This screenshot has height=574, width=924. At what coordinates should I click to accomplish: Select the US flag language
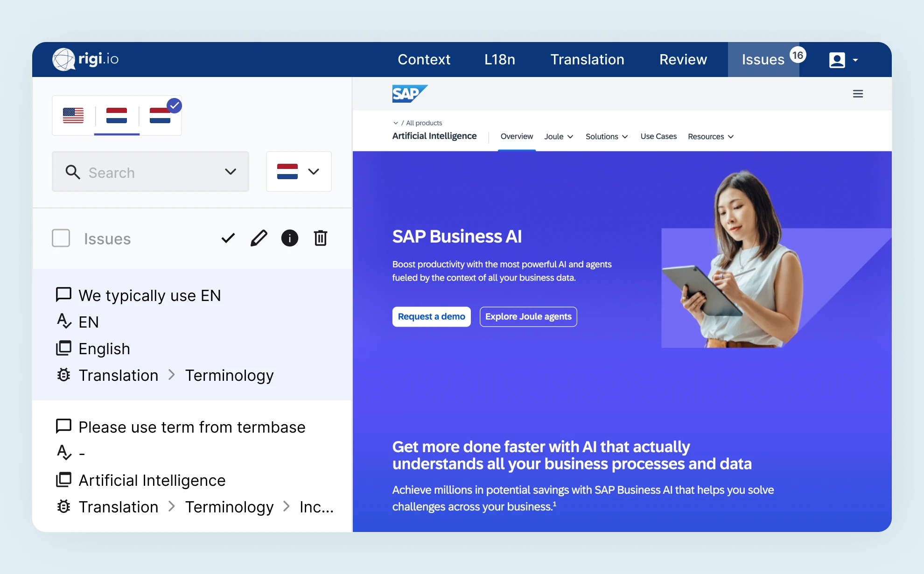click(73, 116)
